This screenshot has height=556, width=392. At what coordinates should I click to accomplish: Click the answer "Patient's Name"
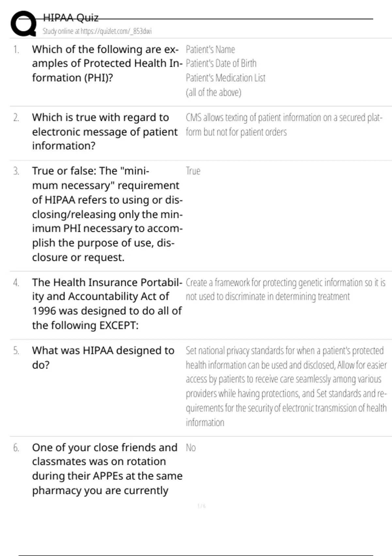[x=210, y=49]
